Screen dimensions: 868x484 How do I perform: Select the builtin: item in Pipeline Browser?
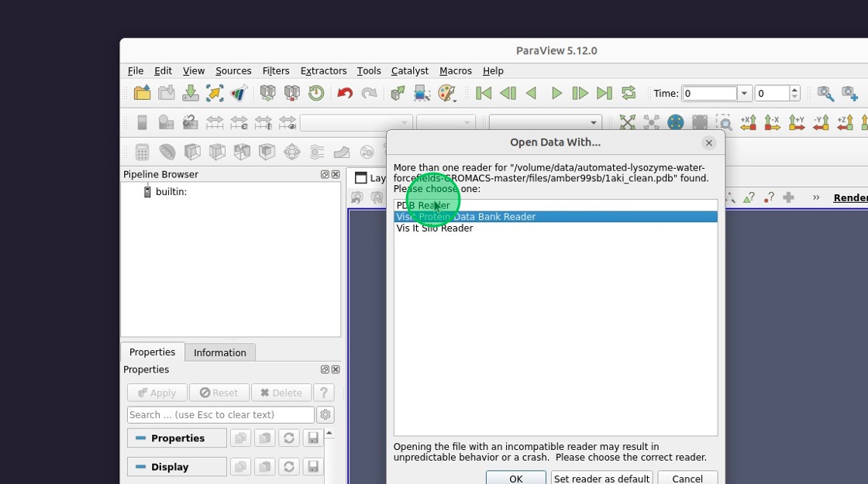pos(171,191)
